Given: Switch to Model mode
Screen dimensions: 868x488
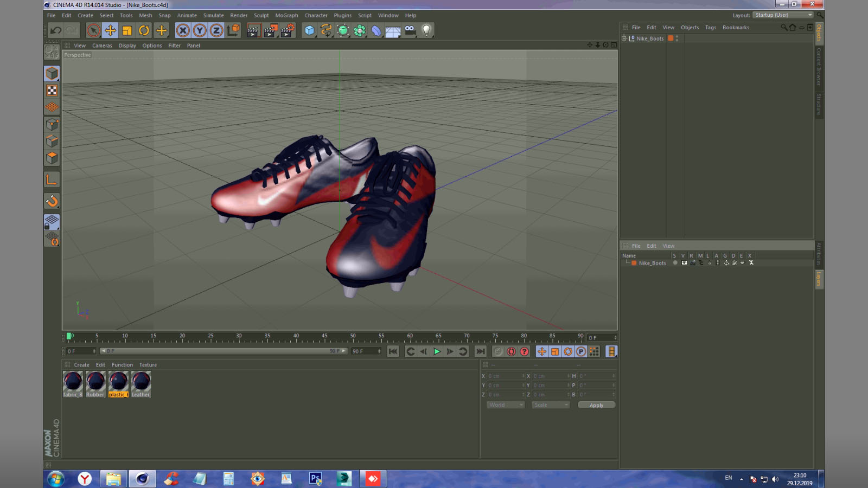Looking at the screenshot, I should click(52, 73).
